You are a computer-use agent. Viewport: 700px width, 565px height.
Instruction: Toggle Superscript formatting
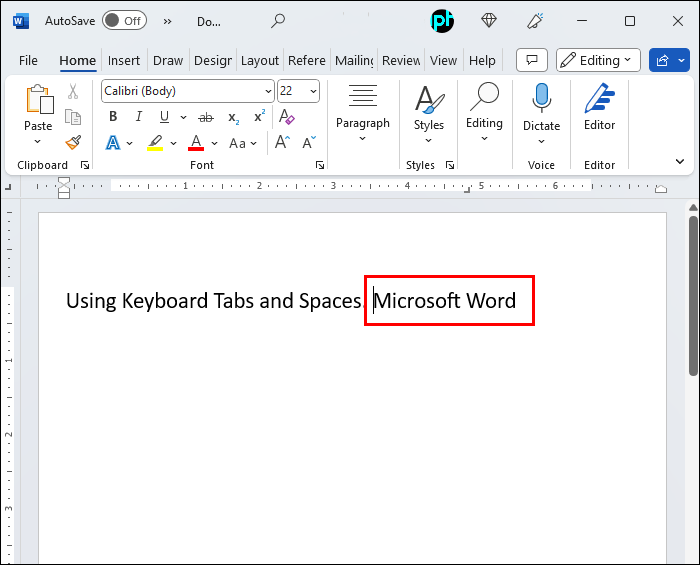(x=259, y=116)
